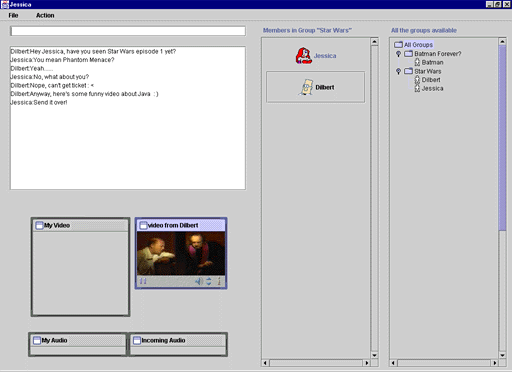Click the Star Wars folder icon
This screenshot has height=372, width=512.
(408, 71)
